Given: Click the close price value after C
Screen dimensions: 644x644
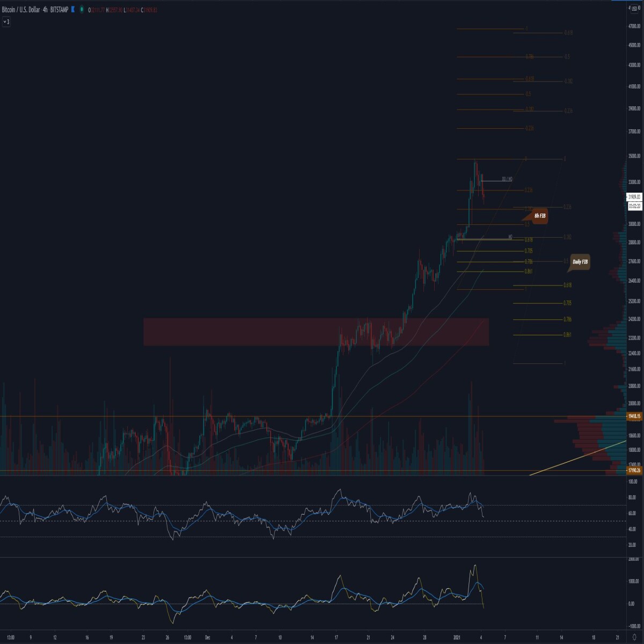Looking at the screenshot, I should (151, 10).
